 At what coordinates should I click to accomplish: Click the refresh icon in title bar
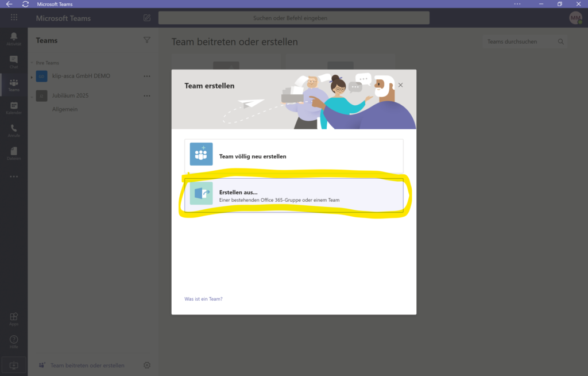pos(25,4)
